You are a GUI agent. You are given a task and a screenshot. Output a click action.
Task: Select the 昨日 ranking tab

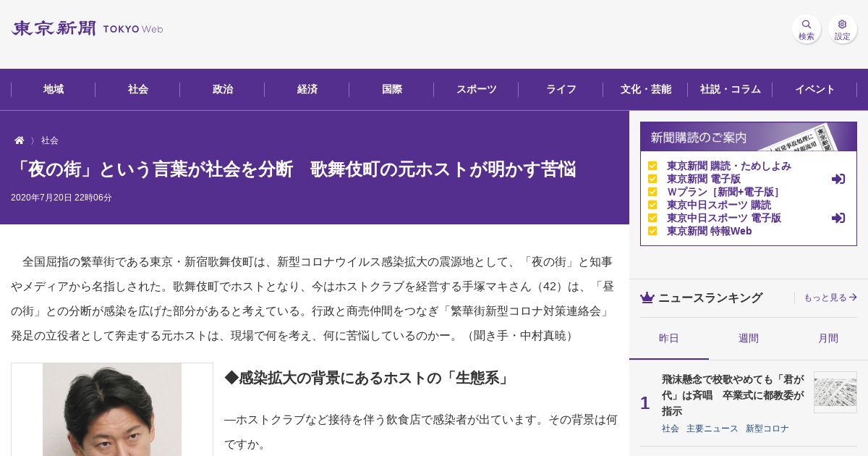tap(669, 339)
